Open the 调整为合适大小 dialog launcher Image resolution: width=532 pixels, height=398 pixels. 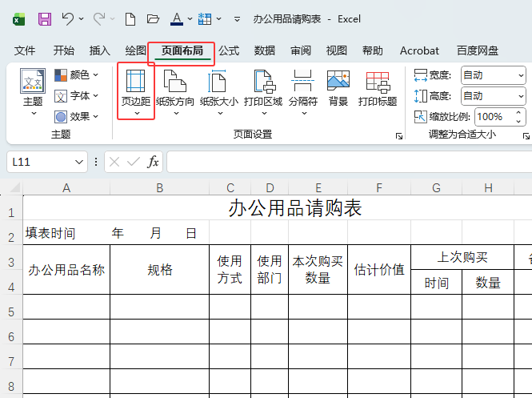(526, 136)
